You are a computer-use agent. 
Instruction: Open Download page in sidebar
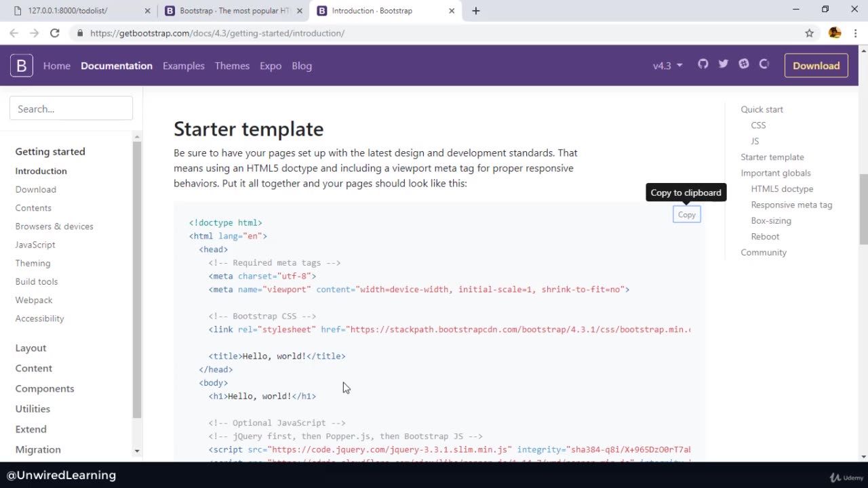(36, 189)
